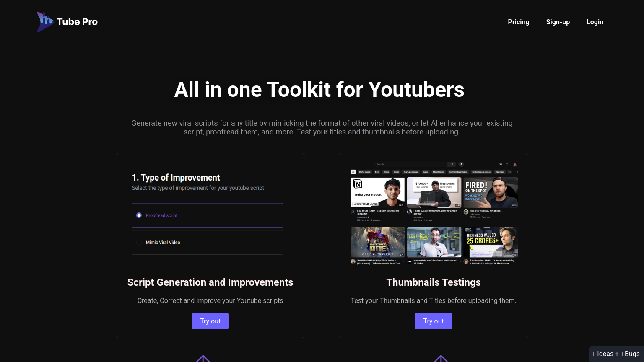Expand more categories using the right chevron
Image resolution: width=644 pixels, height=362 pixels.
click(x=517, y=172)
